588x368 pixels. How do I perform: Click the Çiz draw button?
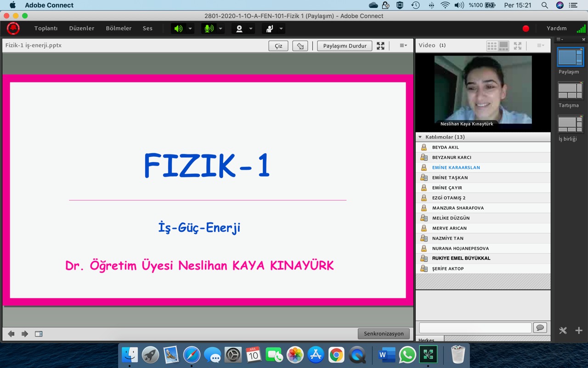278,46
